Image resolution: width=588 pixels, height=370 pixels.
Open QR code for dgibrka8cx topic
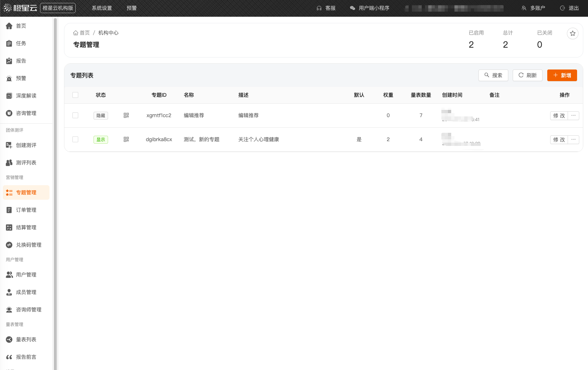(126, 139)
